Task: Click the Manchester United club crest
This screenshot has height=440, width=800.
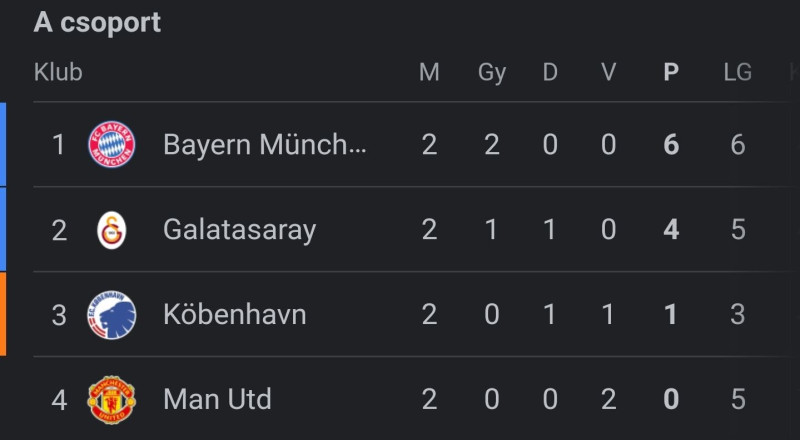Action: coord(112,400)
